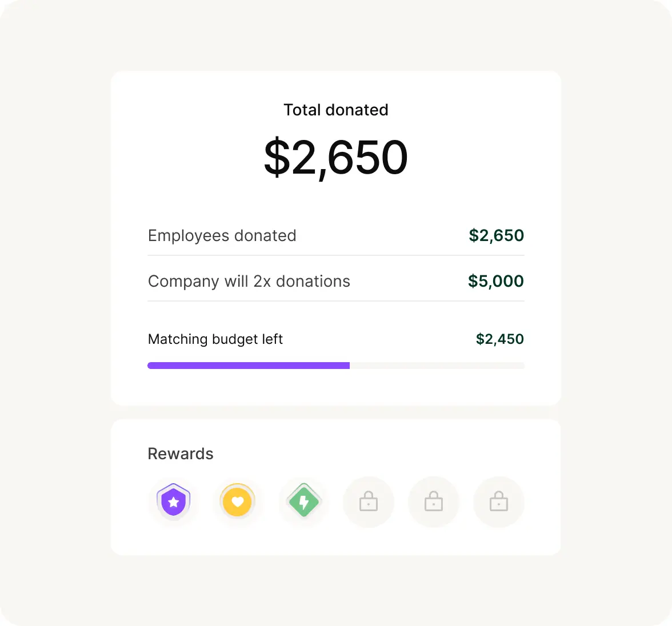The image size is (672, 626).
Task: Click the unfilled gray part of progress bar
Action: [x=437, y=366]
